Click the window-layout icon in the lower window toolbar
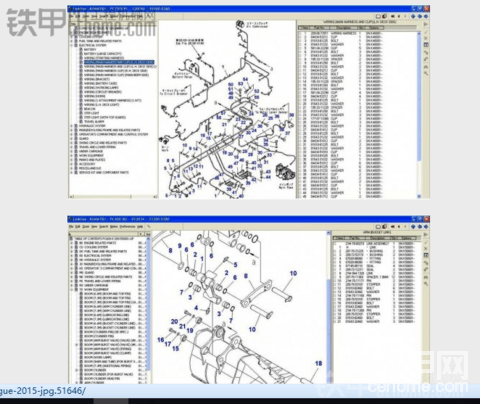Image resolution: width=480 pixels, height=404 pixels. pos(379,227)
